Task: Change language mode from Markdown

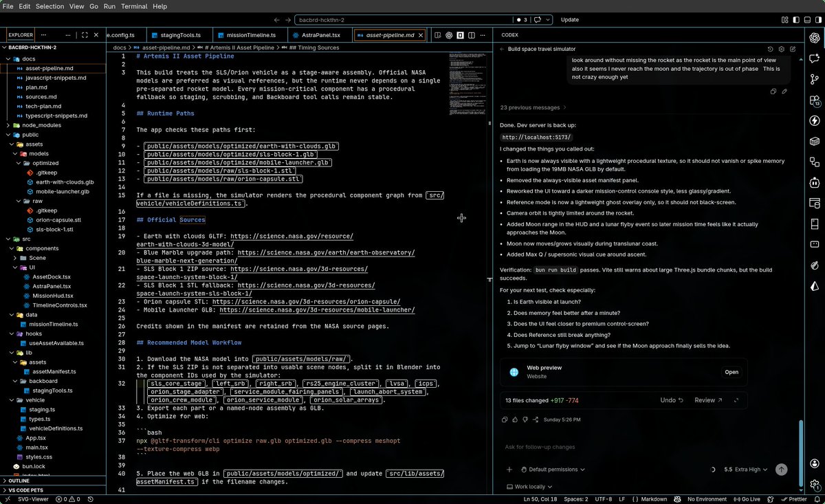Action: [x=653, y=499]
